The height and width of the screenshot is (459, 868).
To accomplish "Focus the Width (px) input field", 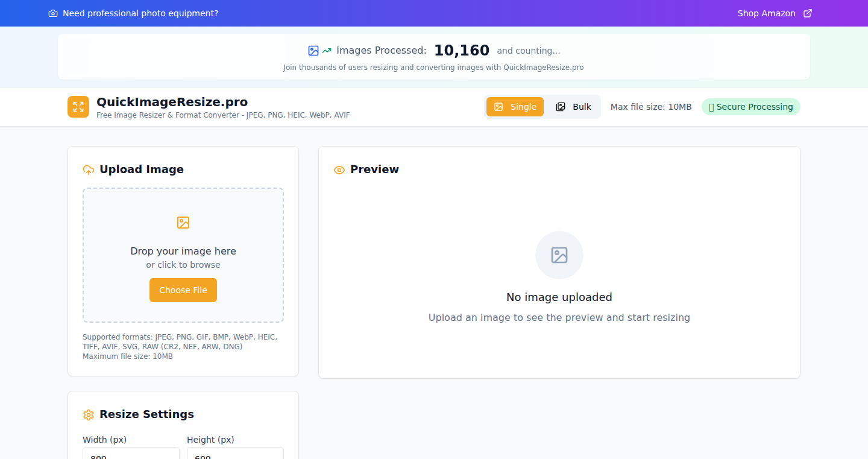I will coord(131,454).
